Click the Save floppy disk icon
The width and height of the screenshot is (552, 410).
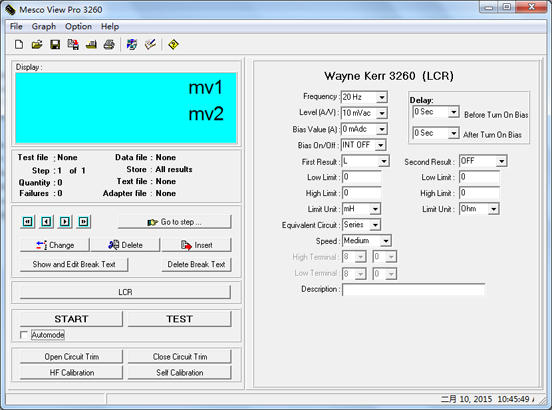(55, 45)
